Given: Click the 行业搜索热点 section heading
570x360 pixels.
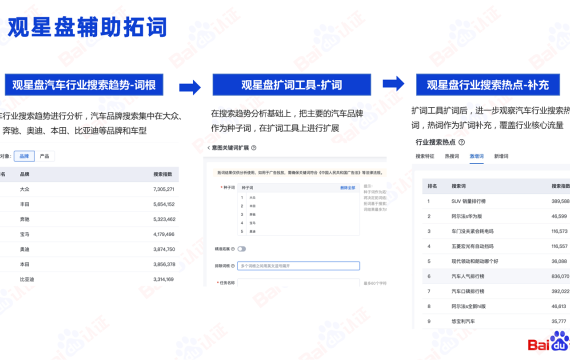Looking at the screenshot, I should [x=435, y=142].
